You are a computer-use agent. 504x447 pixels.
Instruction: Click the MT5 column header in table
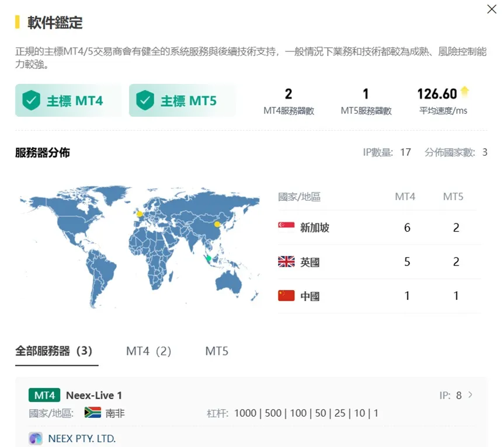pos(453,196)
